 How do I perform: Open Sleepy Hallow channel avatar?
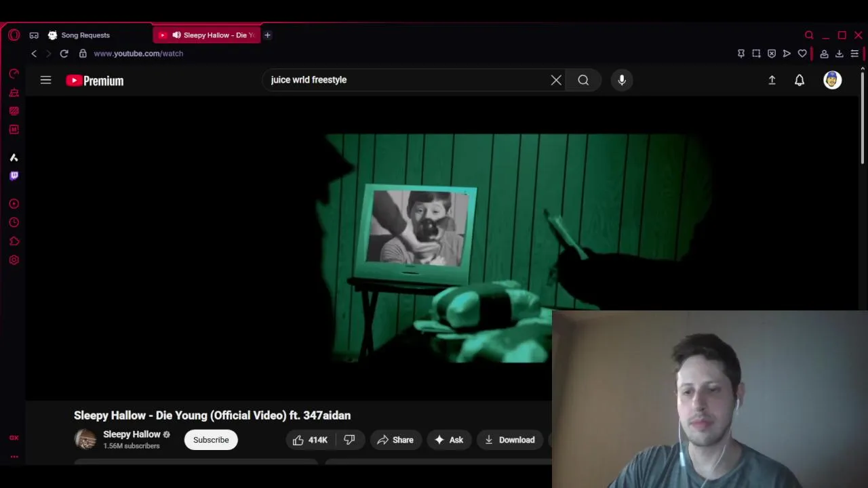pyautogui.click(x=85, y=440)
